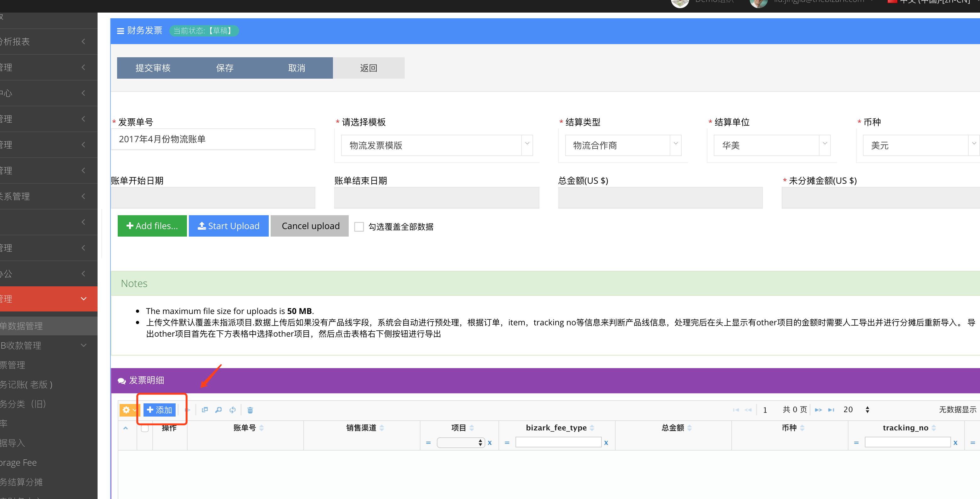Click the search magnifier icon in grid toolbar
The width and height of the screenshot is (980, 499).
pyautogui.click(x=218, y=410)
